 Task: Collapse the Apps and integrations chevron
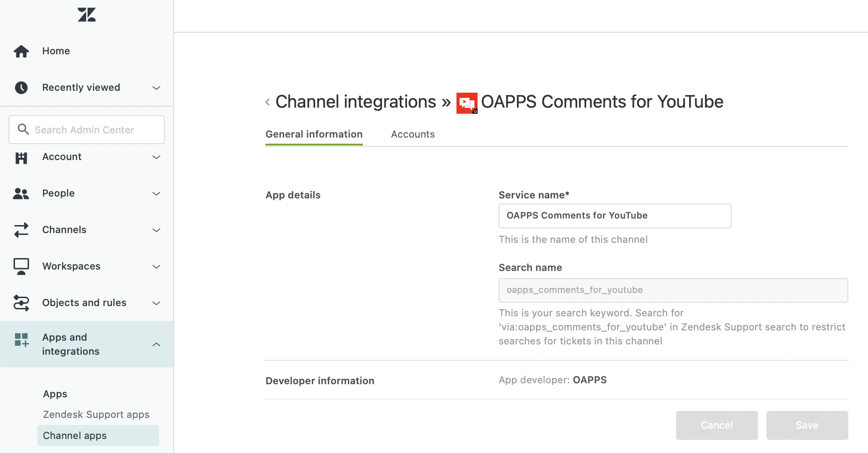pos(156,344)
